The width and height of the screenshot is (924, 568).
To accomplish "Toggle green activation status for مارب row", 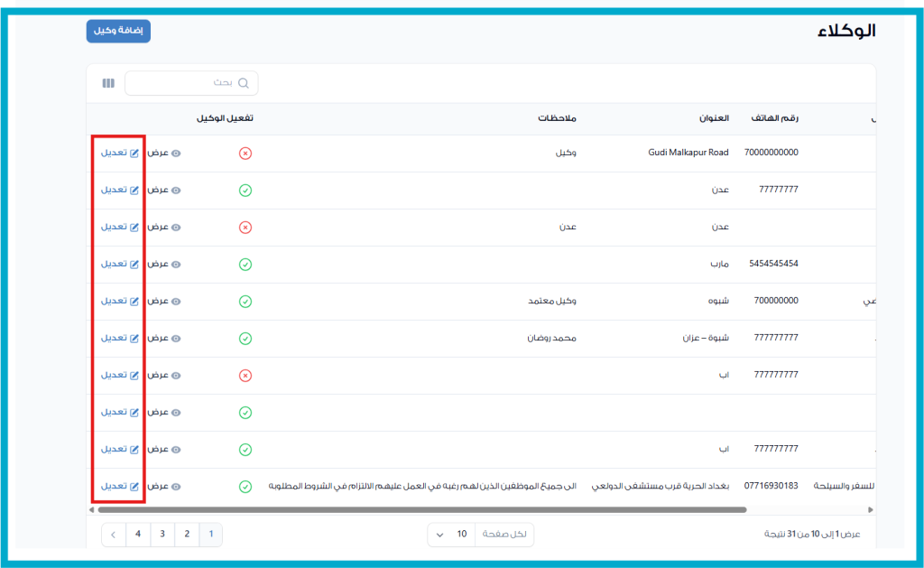I will click(x=245, y=265).
